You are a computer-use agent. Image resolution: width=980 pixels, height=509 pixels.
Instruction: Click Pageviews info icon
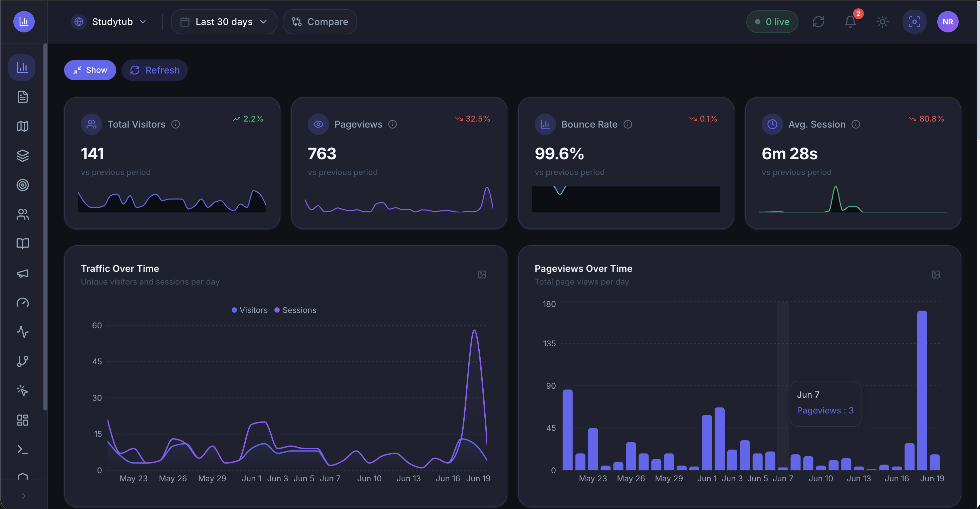click(x=393, y=124)
